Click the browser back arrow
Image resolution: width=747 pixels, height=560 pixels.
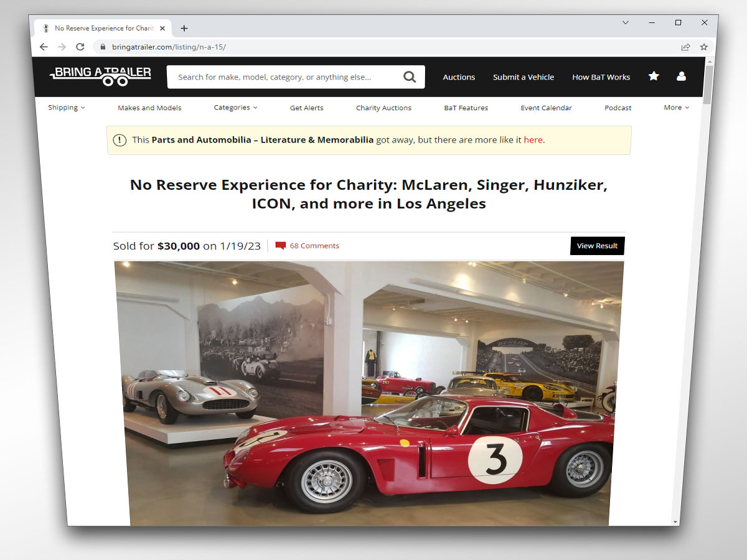43,47
